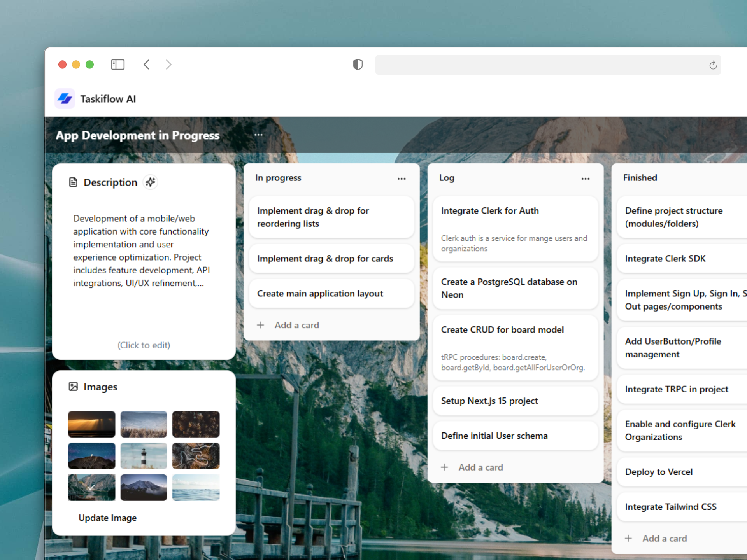Click the description text to edit
Screen dimensions: 747x560
[142, 251]
